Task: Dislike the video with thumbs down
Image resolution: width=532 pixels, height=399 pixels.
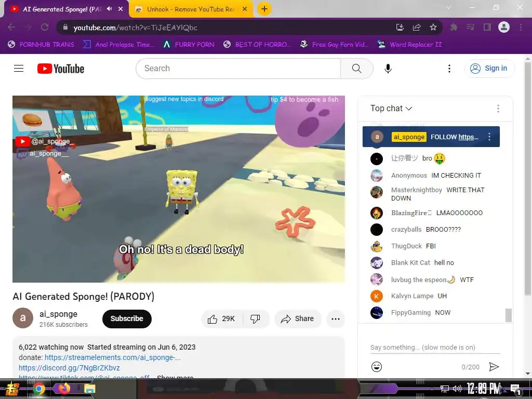Action: (255, 318)
